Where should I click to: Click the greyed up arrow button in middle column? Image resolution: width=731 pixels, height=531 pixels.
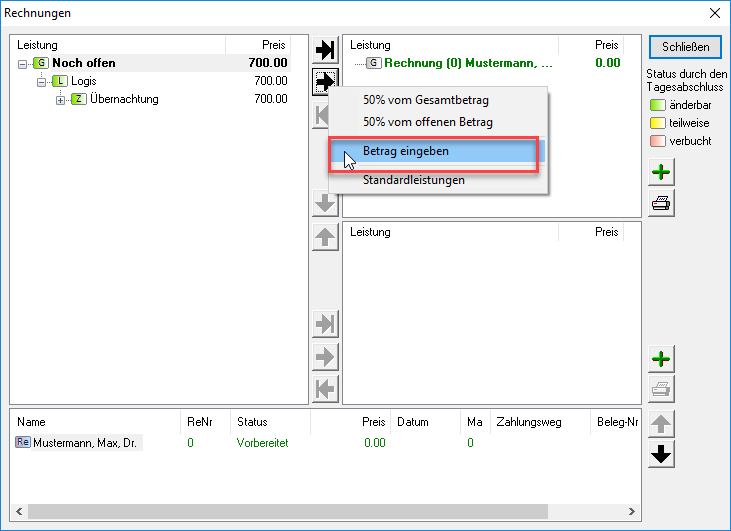coord(325,236)
